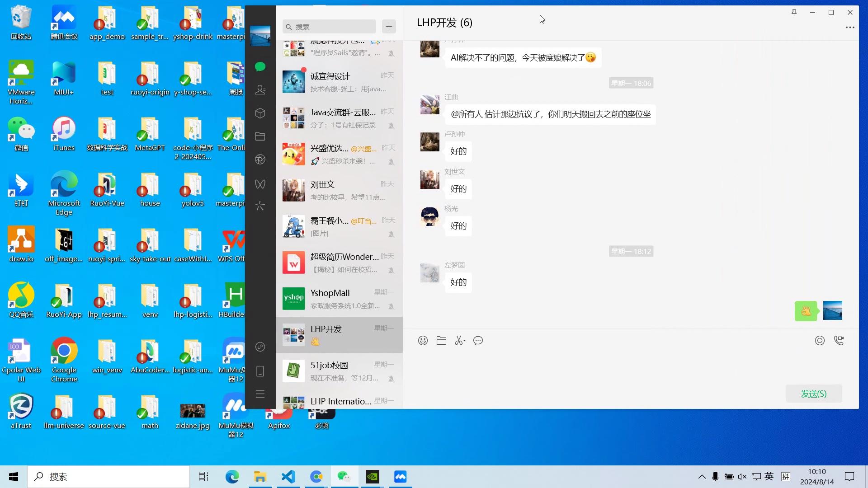Open the hamburger settings menu in sidebar

260,394
